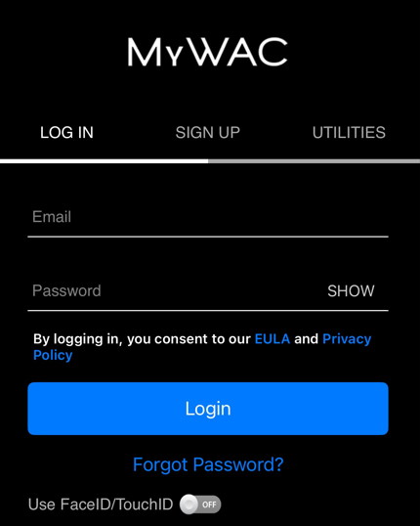This screenshot has height=526, width=420.
Task: Click the gray tab indicator bar under UTILITIES
Action: pyautogui.click(x=350, y=161)
